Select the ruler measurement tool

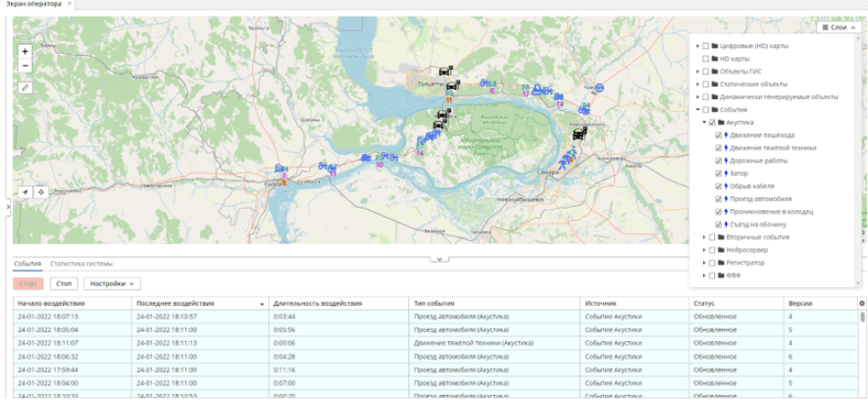pyautogui.click(x=25, y=87)
